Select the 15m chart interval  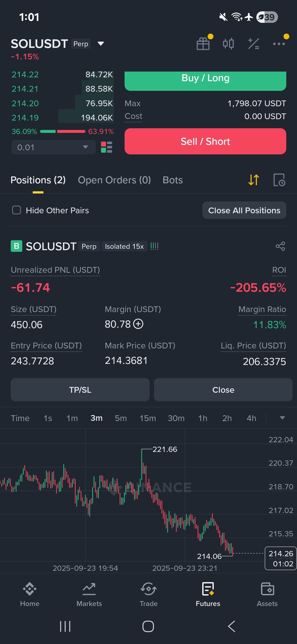(x=148, y=418)
